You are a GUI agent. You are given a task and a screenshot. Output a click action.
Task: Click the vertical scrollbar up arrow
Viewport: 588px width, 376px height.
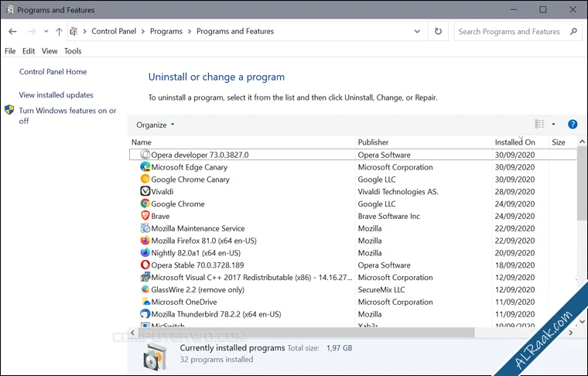pos(582,142)
